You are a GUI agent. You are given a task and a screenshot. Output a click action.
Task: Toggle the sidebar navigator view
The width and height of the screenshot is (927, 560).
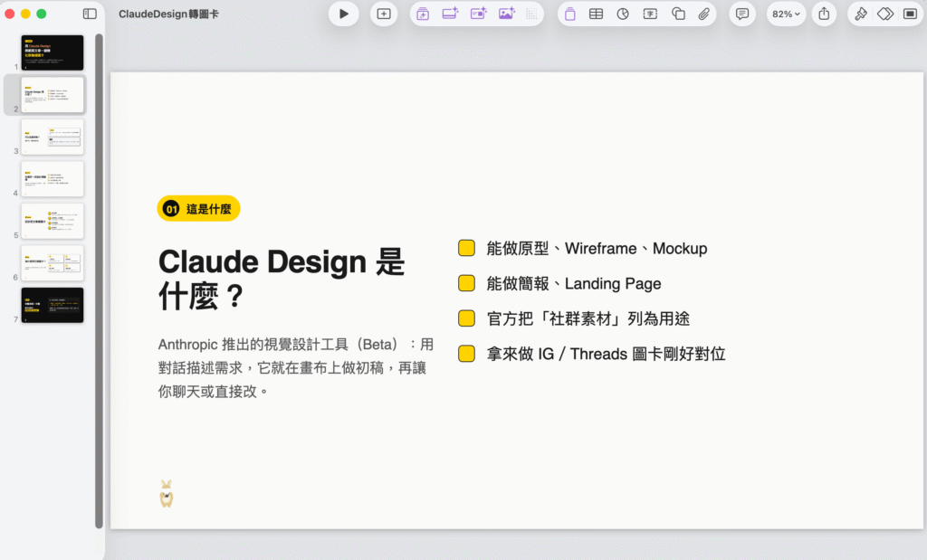click(x=90, y=14)
